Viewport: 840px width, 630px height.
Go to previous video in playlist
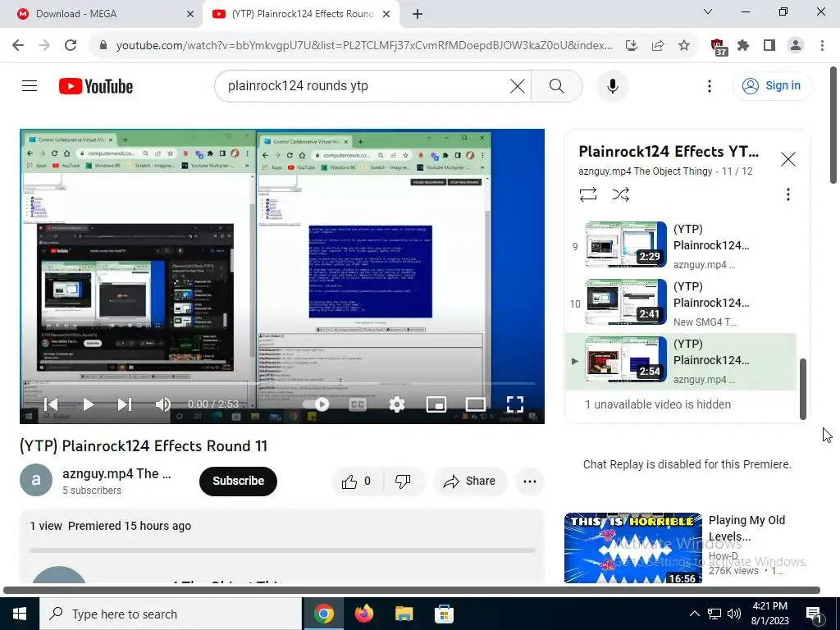pos(51,404)
